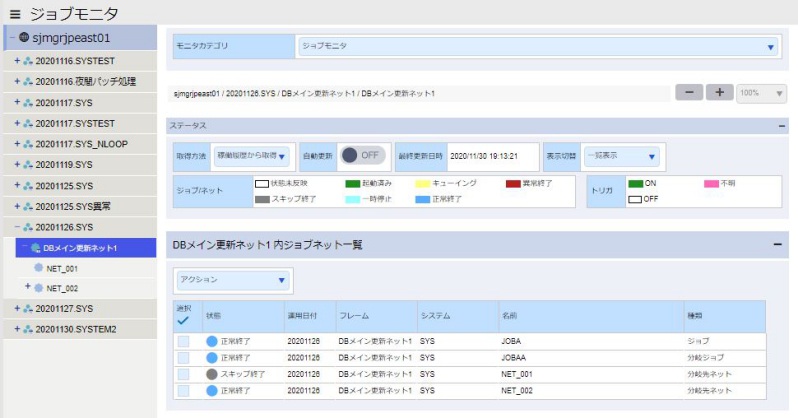Click the icon beside 20201116.SYSTEST
The width and height of the screenshot is (798, 418).
tap(28, 61)
